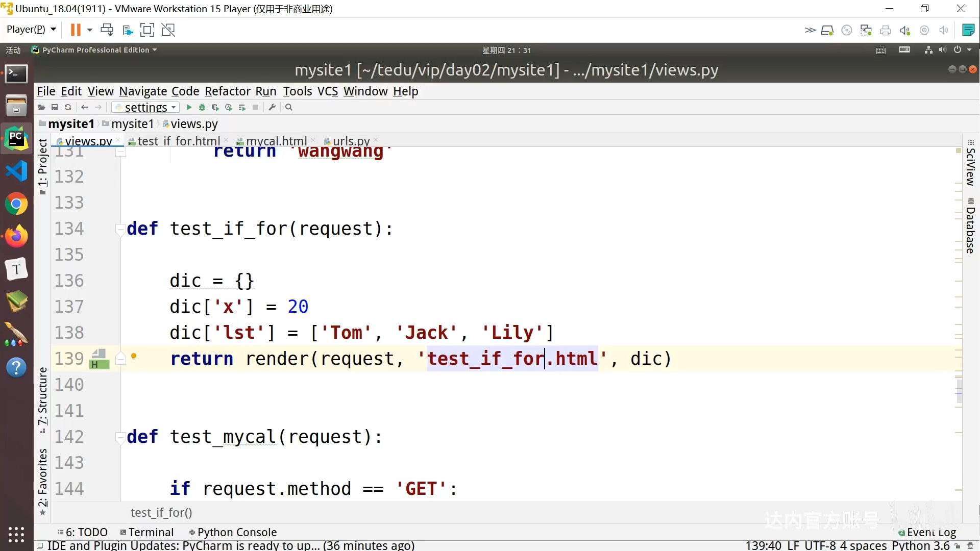Click the Open folder toolbar icon
Screen dimensions: 980x551
(x=42, y=108)
